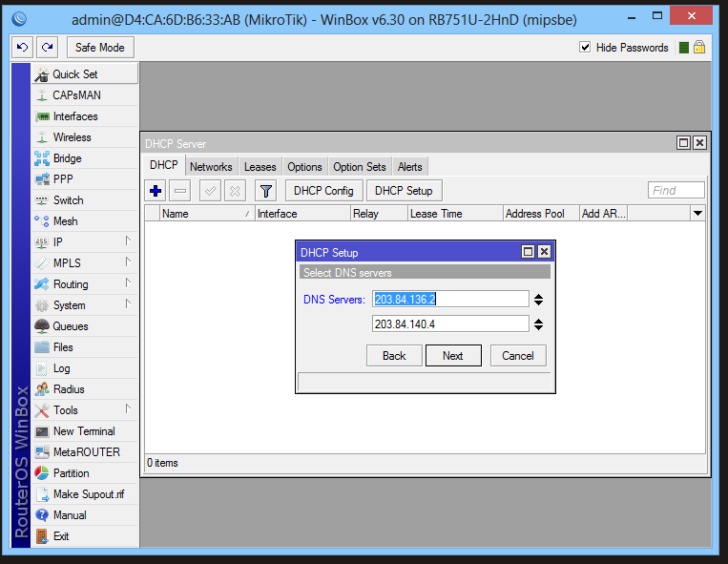
Task: Launch a New Terminal
Action: pos(85,431)
